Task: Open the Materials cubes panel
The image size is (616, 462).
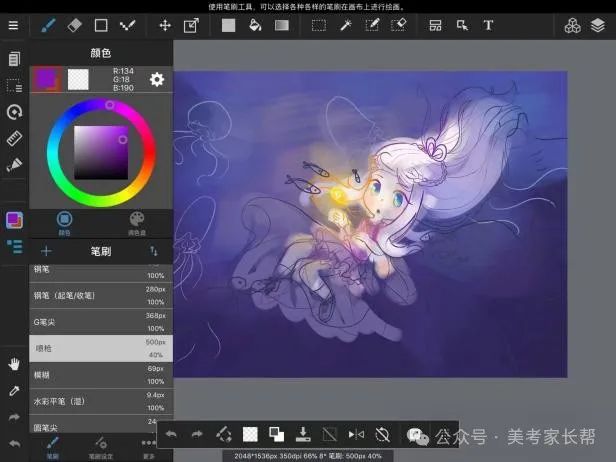Action: coord(572,26)
